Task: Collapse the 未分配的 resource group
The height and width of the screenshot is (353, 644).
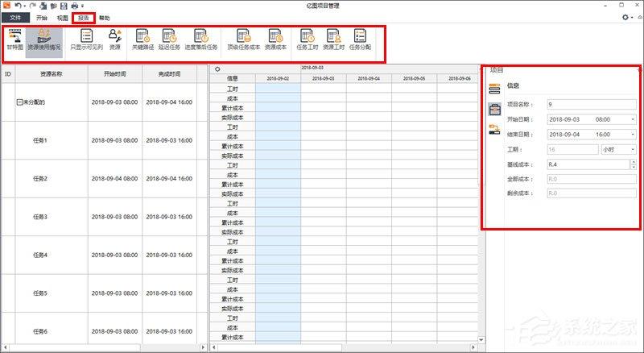Action: click(19, 102)
